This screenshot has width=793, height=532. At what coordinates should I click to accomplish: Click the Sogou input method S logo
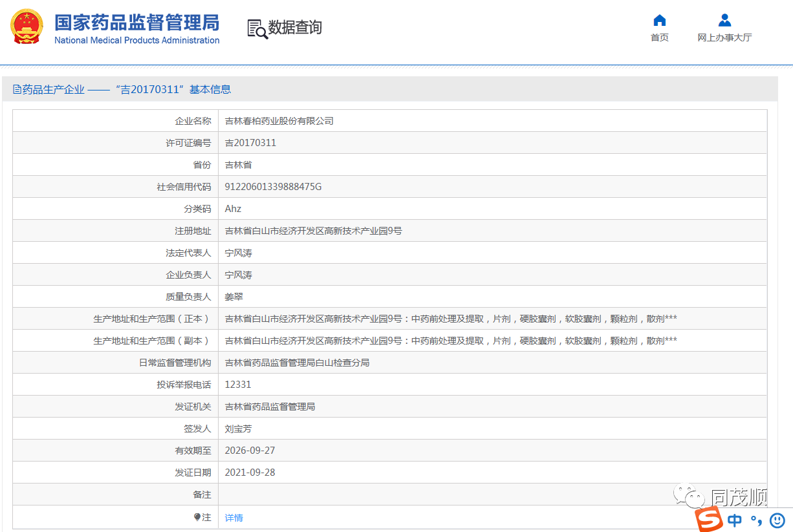[709, 520]
